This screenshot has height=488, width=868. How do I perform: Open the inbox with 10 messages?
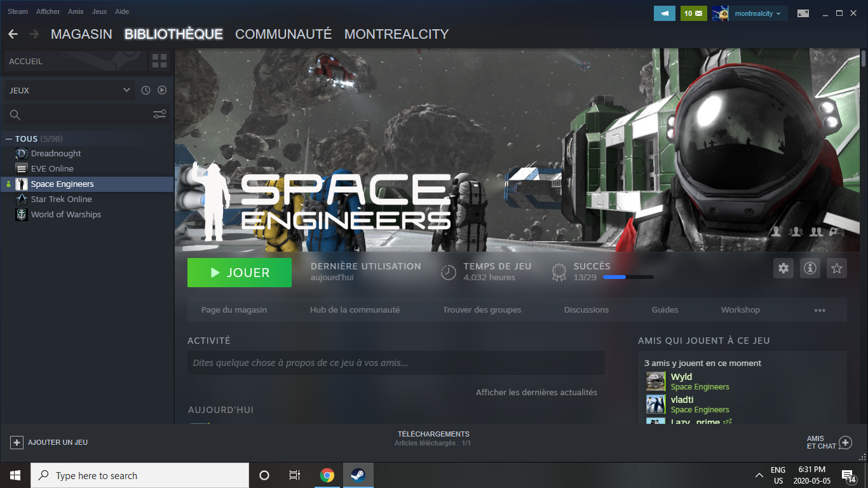pyautogui.click(x=693, y=13)
